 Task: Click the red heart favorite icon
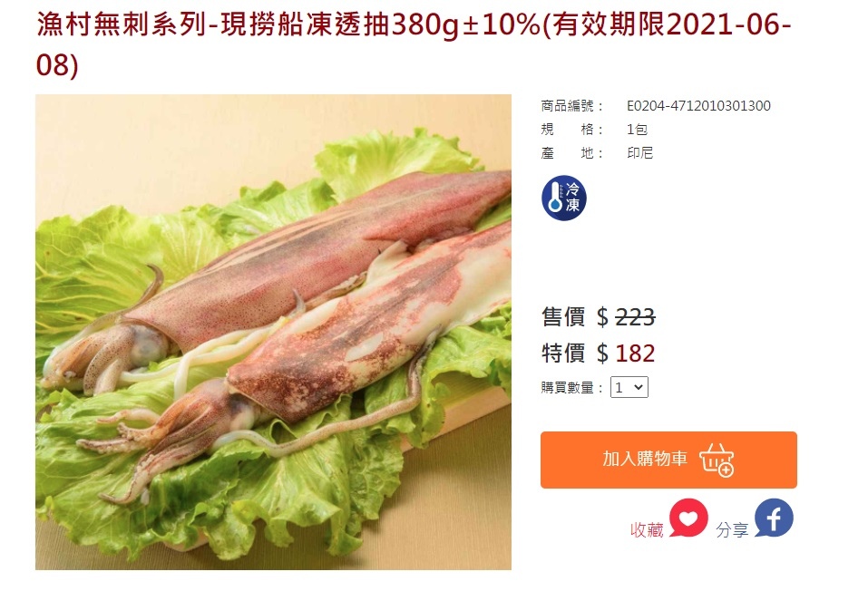(688, 518)
